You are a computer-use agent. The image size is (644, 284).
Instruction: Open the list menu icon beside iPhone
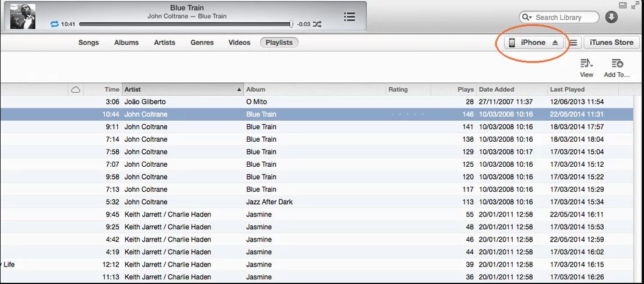pyautogui.click(x=573, y=43)
